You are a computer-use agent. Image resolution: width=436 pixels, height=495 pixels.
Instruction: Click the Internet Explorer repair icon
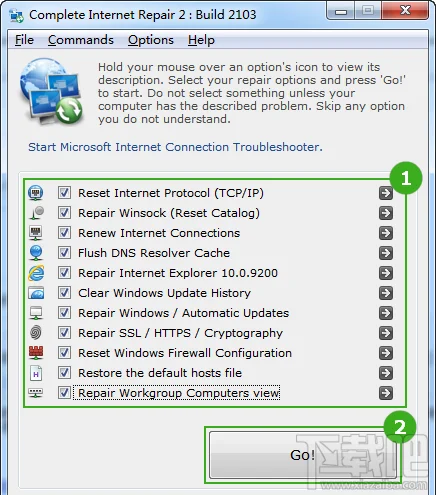pos(36,273)
